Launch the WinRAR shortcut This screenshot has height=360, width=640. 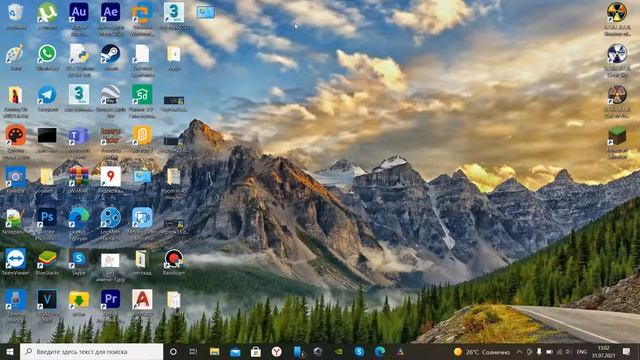tap(79, 176)
